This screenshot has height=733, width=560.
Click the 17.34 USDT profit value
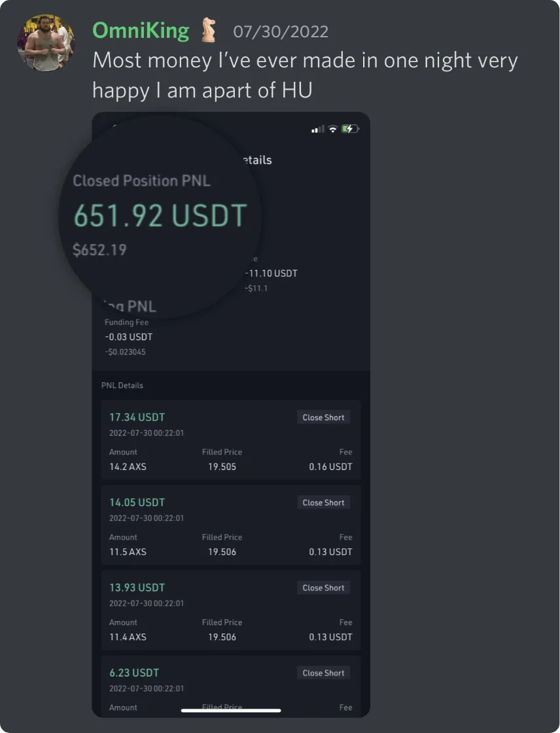point(137,417)
